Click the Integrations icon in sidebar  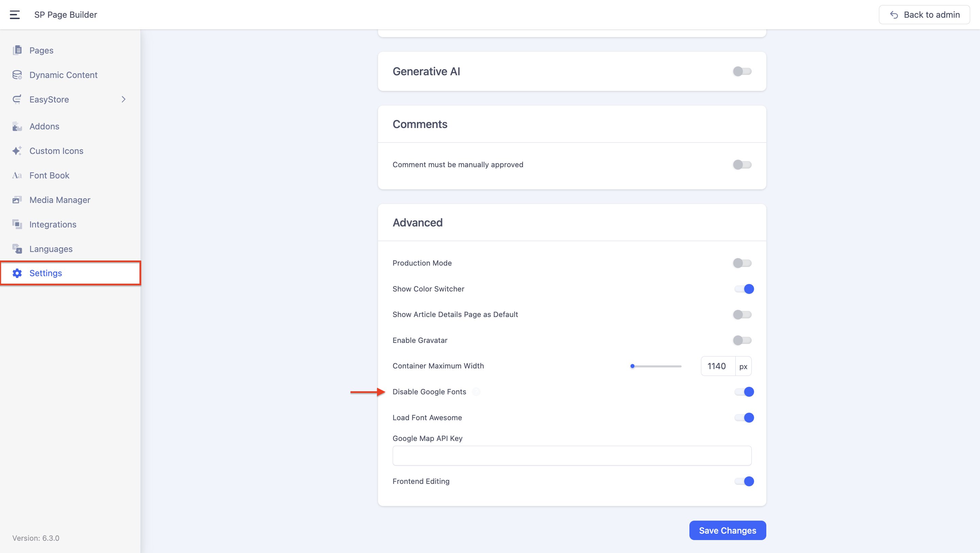pyautogui.click(x=17, y=224)
